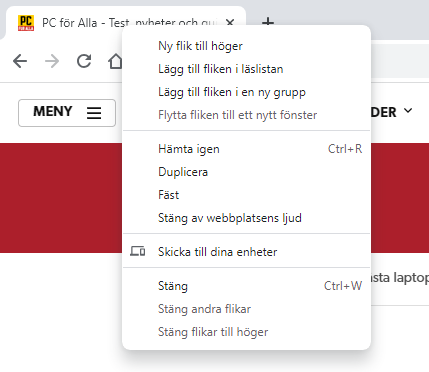Reload the page with the refresh icon
The width and height of the screenshot is (429, 372).
tap(84, 61)
